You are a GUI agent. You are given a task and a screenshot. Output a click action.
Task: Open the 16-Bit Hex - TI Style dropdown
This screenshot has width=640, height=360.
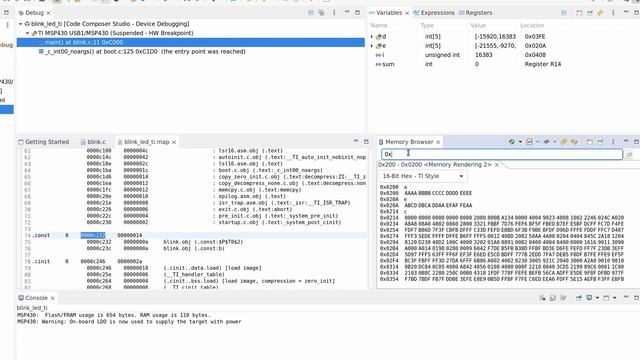(423, 176)
